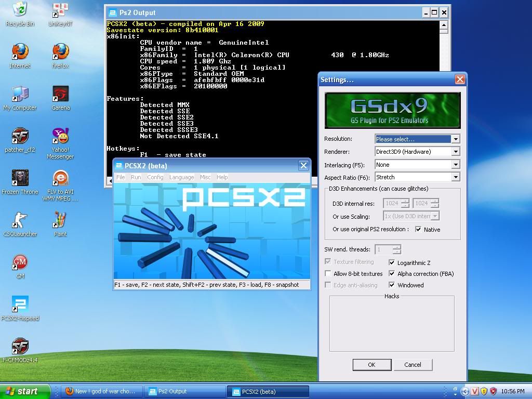Open the File menu in PCSX2
532x399 pixels.
pyautogui.click(x=121, y=177)
